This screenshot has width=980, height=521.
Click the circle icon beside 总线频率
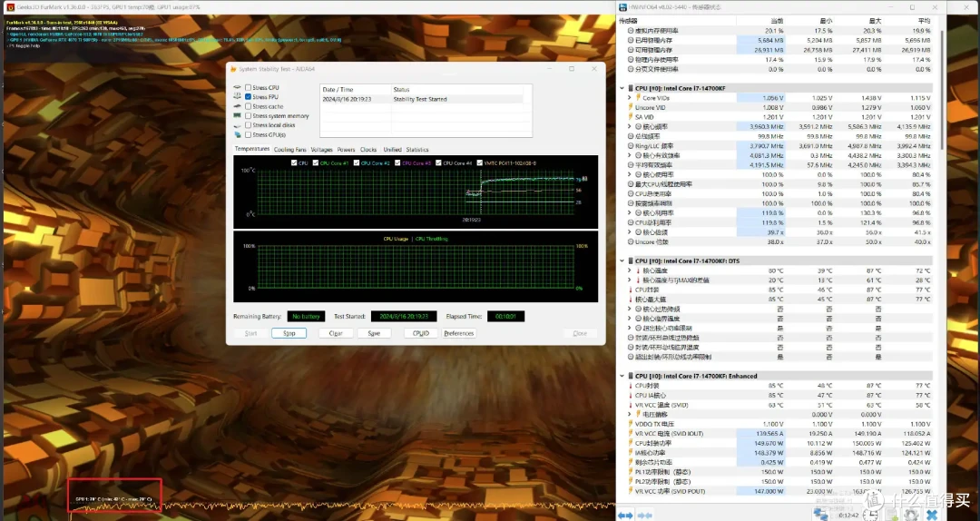pyautogui.click(x=631, y=136)
